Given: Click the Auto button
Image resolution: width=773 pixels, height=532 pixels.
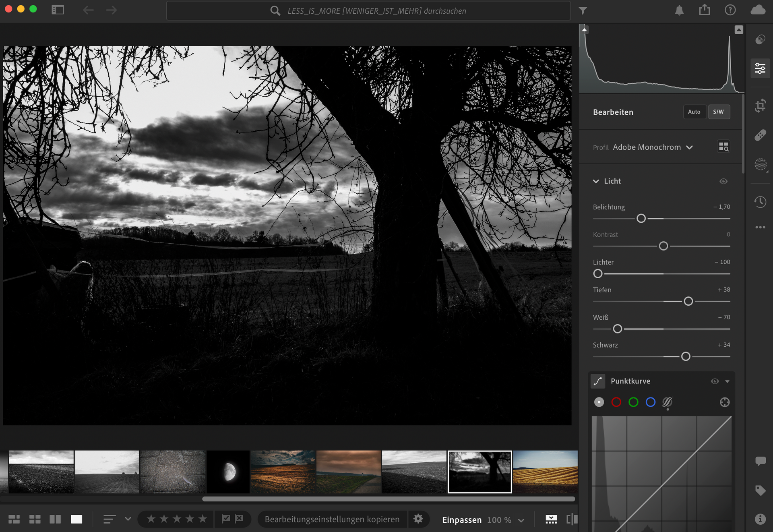Looking at the screenshot, I should (x=694, y=112).
